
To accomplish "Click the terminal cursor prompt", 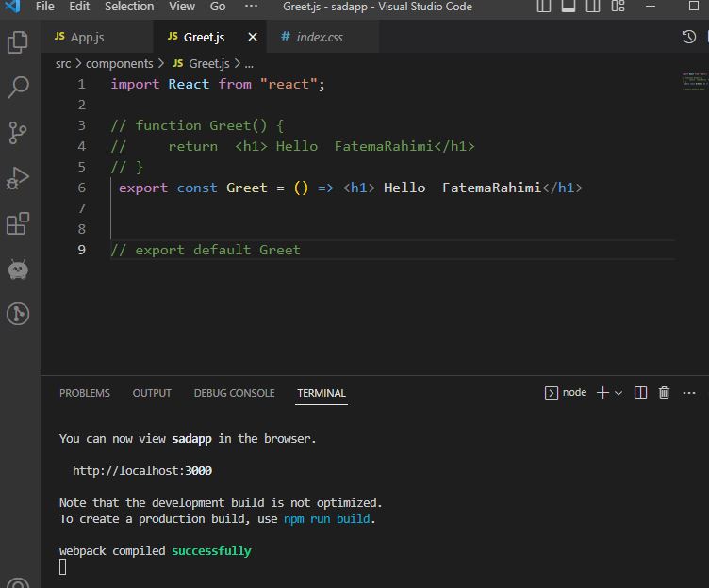I will click(62, 566).
